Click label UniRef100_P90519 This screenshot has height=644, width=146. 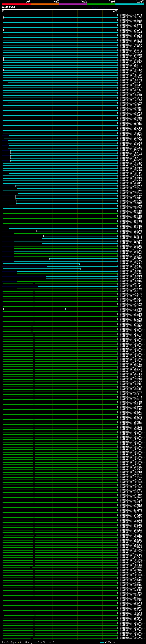point(131,296)
